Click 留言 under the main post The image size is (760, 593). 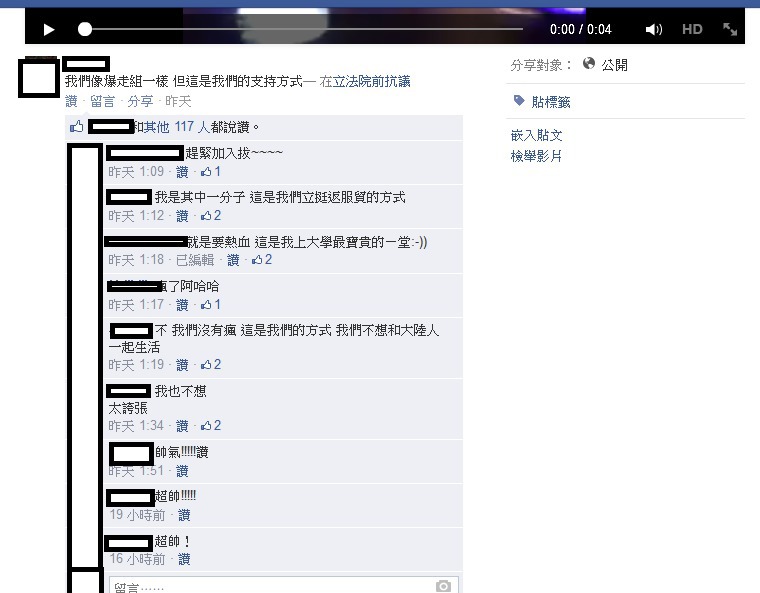coord(102,101)
